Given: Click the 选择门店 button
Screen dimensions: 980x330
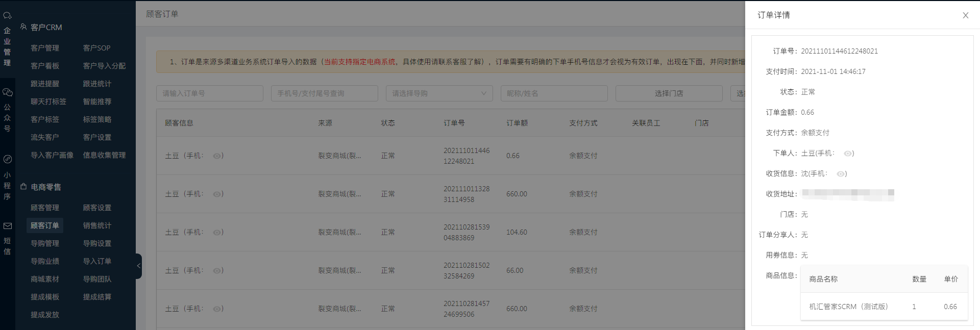Looking at the screenshot, I should pos(669,93).
